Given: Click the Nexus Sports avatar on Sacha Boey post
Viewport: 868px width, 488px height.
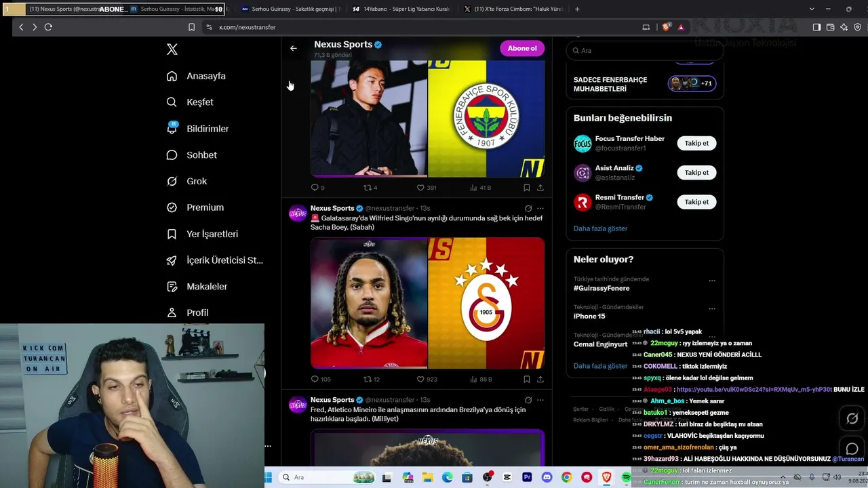Looking at the screenshot, I should pyautogui.click(x=298, y=213).
